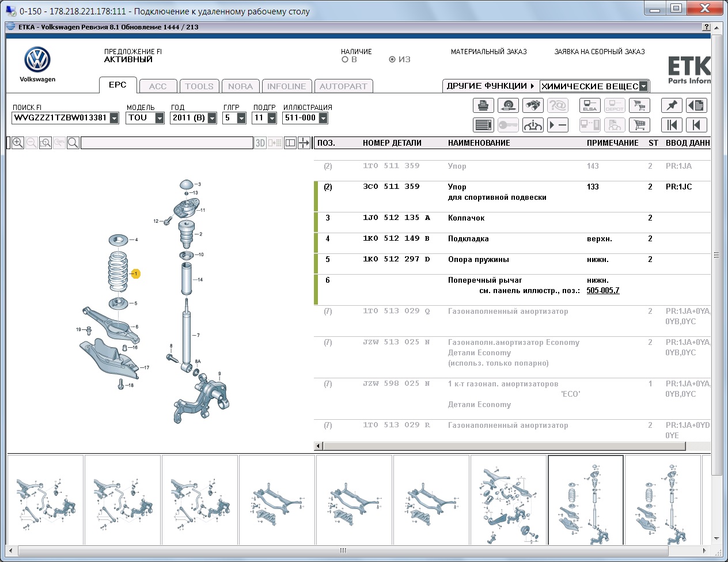Click the 3D view icon
This screenshot has height=562, width=728.
[260, 143]
